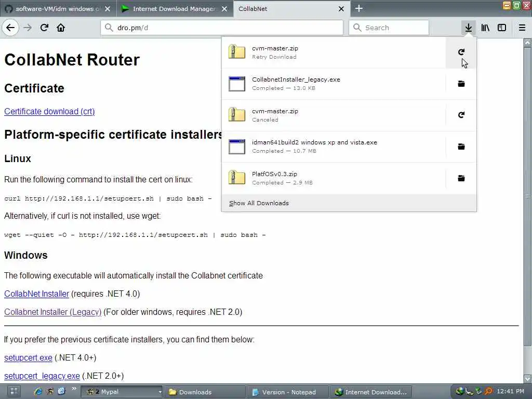
Task: Switch to the software-VM/idm windows tab
Action: [x=57, y=9]
